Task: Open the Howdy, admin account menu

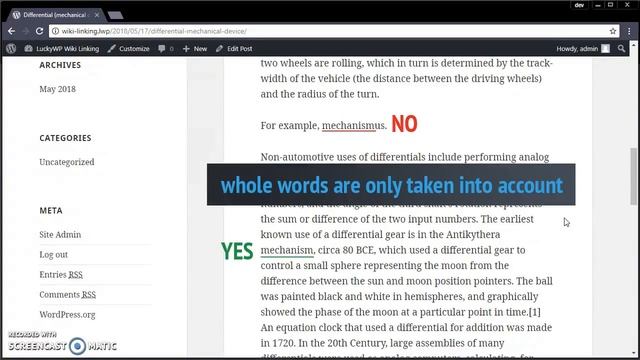Action: (583, 49)
